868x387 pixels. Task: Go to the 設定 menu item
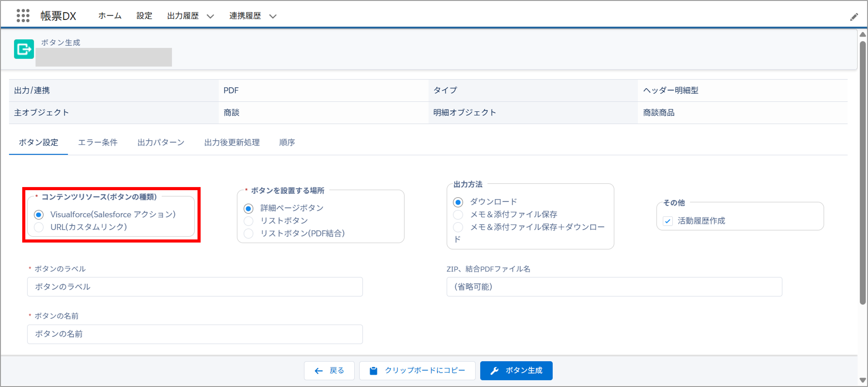pos(144,16)
